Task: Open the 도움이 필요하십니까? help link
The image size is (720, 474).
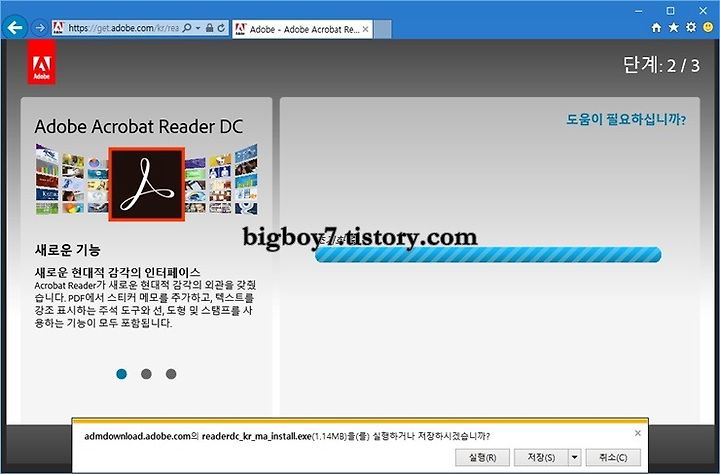Action: (626, 120)
